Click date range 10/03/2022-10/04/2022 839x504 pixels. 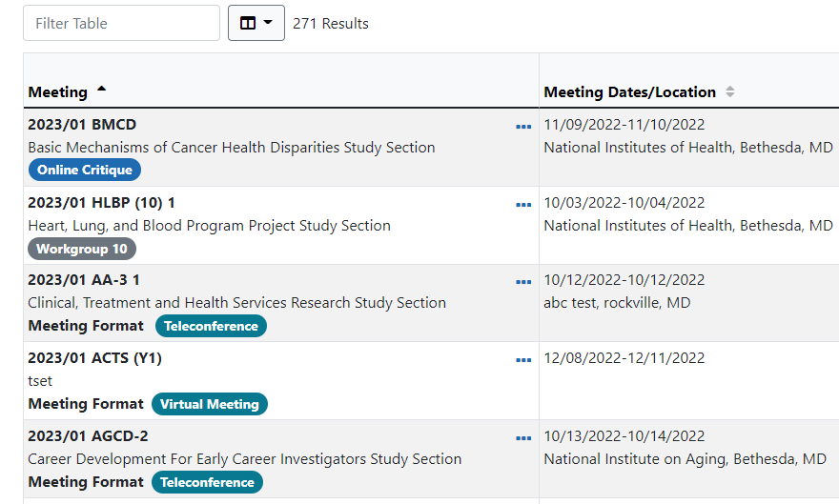click(624, 203)
